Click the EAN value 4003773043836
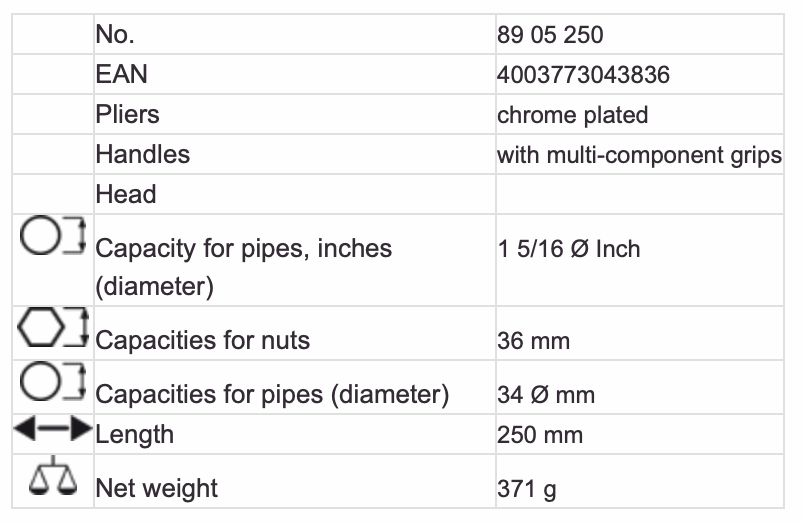This screenshot has width=802, height=524. click(583, 75)
